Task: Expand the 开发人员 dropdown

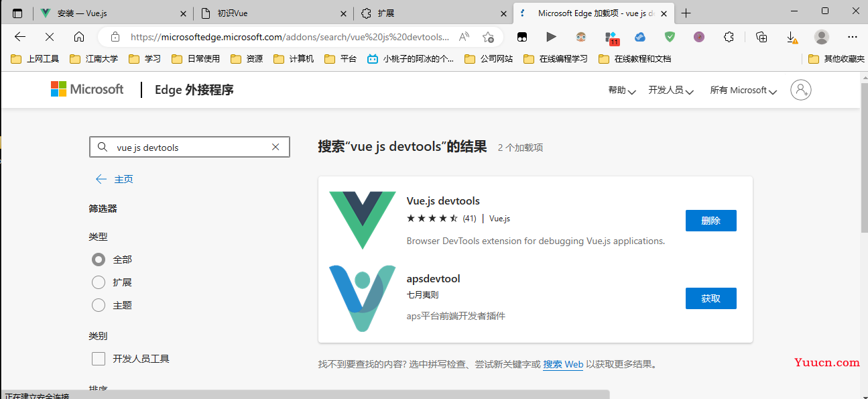Action: click(x=671, y=91)
